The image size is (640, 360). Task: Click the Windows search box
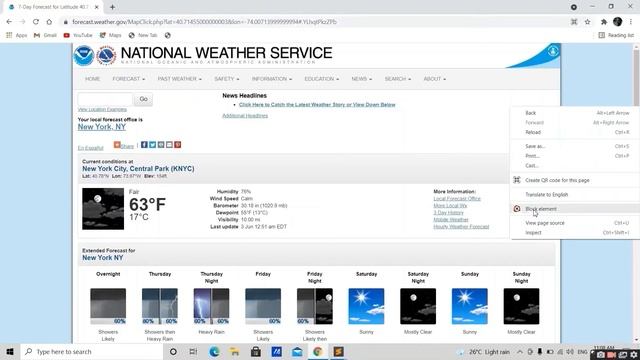[91, 352]
